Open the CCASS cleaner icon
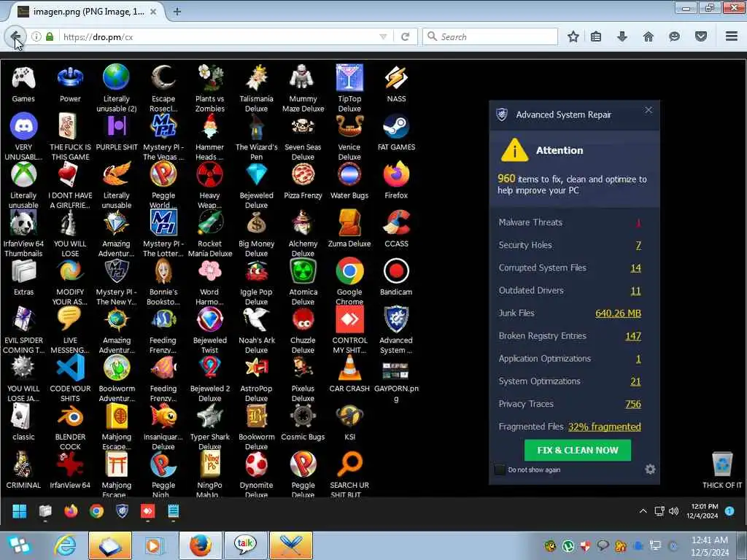This screenshot has height=560, width=747. (x=396, y=223)
